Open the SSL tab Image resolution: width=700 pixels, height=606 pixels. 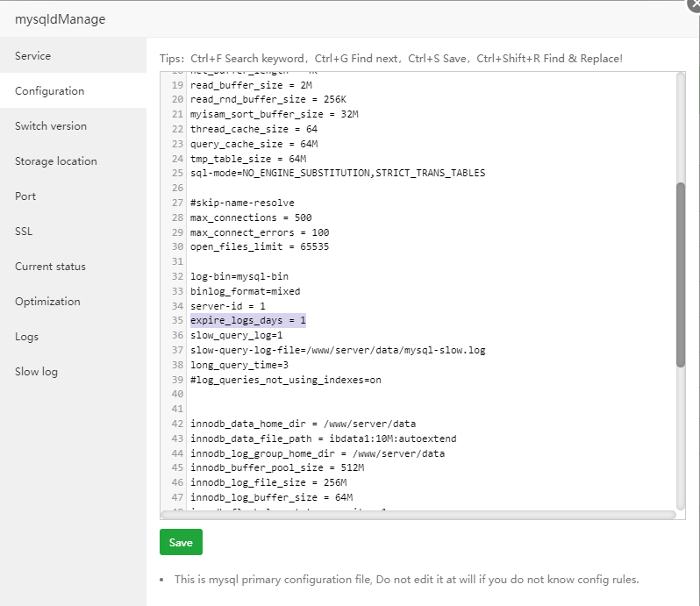[x=24, y=232]
